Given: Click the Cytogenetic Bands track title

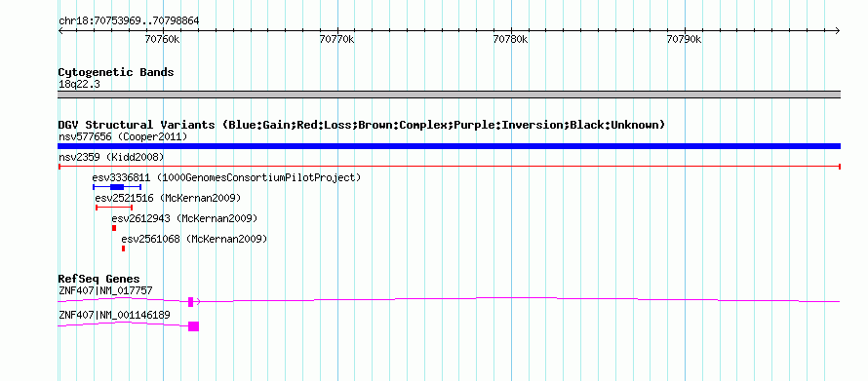Looking at the screenshot, I should click(x=116, y=72).
